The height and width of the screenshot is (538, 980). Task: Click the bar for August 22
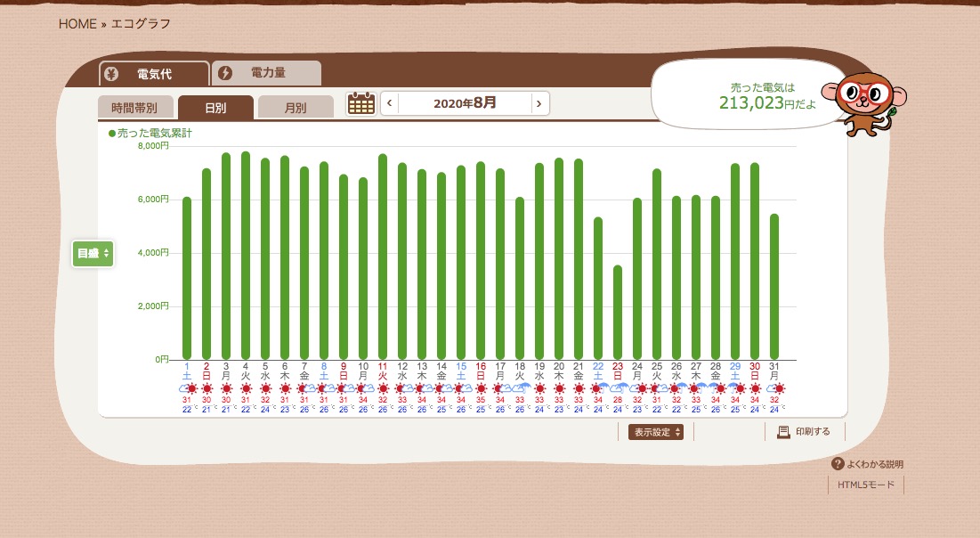598,289
